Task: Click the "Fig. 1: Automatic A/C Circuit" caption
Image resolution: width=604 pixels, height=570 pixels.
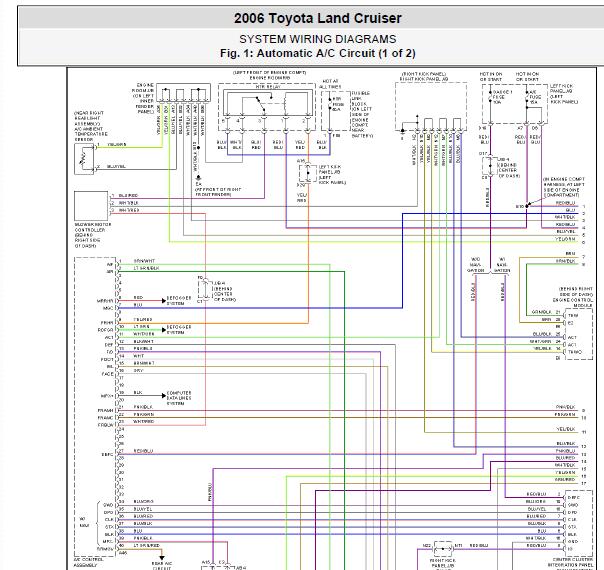Action: click(317, 53)
